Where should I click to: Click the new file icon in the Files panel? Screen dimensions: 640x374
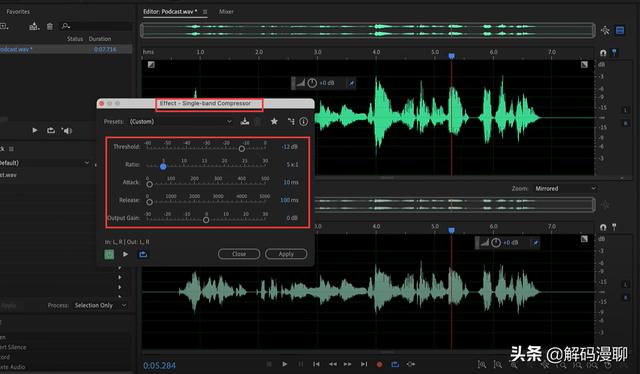pos(4,27)
